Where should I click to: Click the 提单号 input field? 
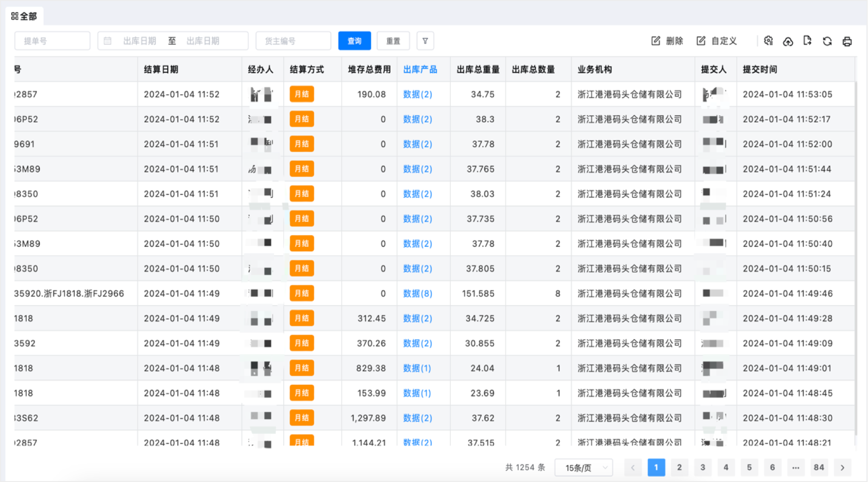point(52,41)
